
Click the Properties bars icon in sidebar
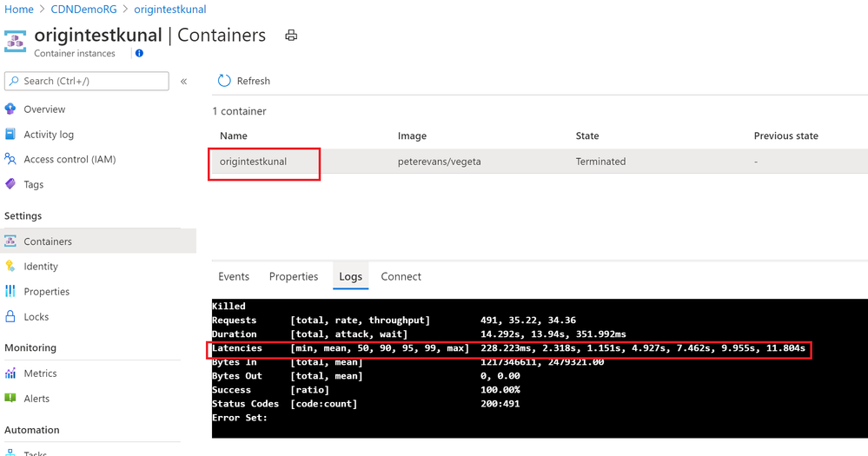pyautogui.click(x=10, y=291)
